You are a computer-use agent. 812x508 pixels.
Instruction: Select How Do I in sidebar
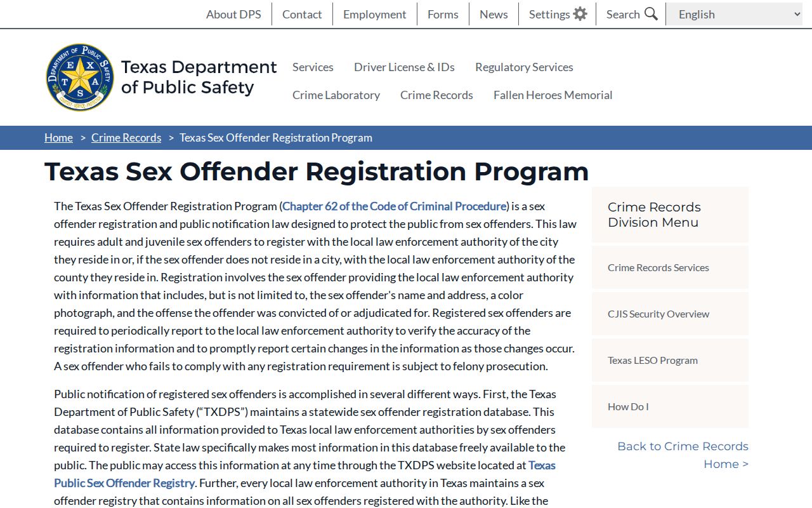tap(670, 406)
